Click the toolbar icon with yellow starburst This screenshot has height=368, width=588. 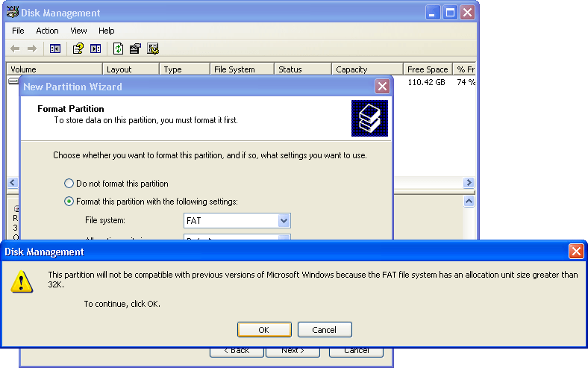[153, 49]
